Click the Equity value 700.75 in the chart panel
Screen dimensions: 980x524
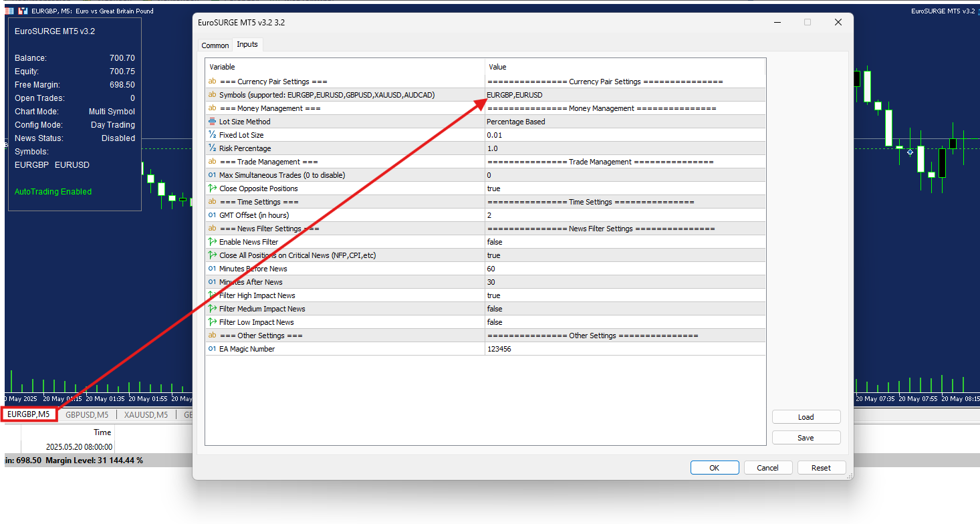[122, 72]
